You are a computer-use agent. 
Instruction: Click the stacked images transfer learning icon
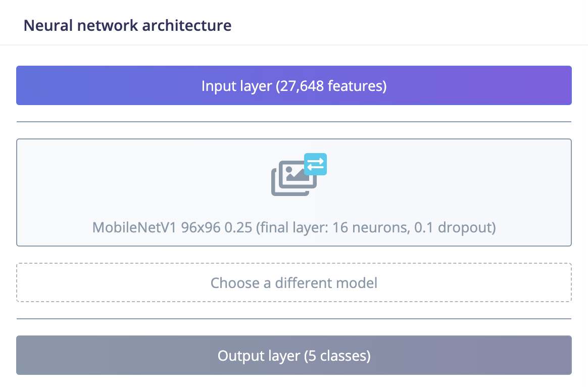299,174
